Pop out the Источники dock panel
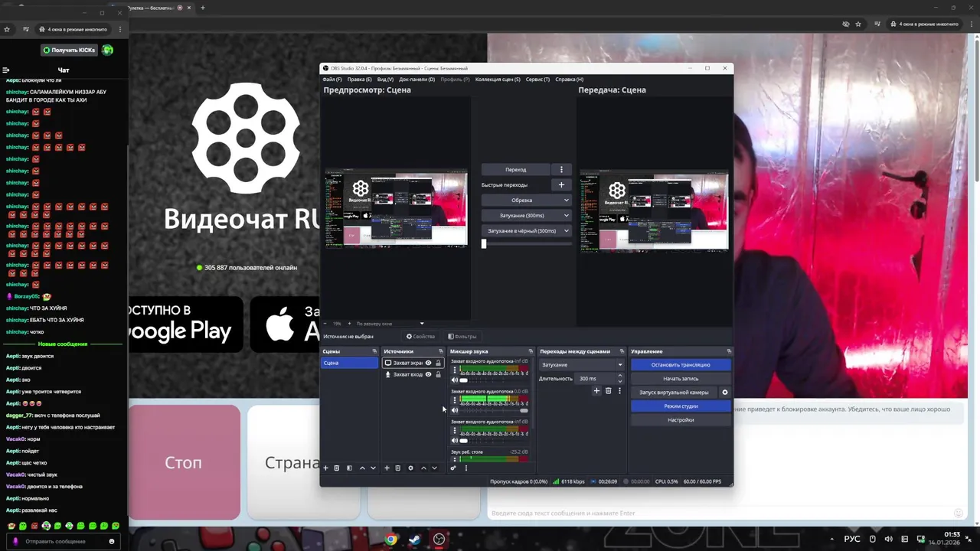980x551 pixels. coord(440,351)
